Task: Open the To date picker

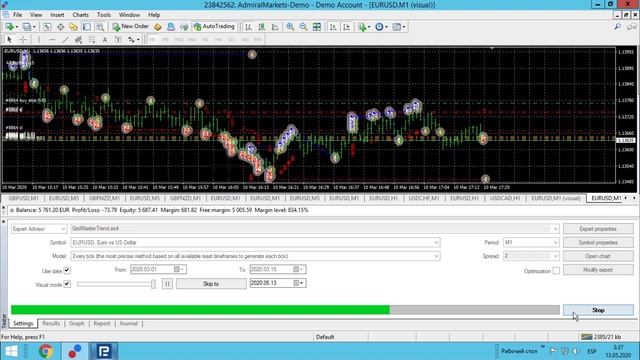Action: tap(299, 269)
